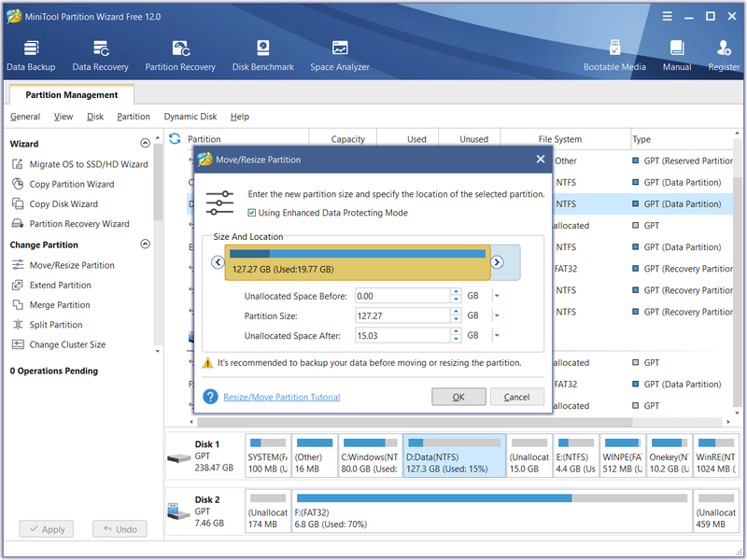Screen dimensions: 747x560
Task: Start the Disk Benchmark tool
Action: point(263,55)
